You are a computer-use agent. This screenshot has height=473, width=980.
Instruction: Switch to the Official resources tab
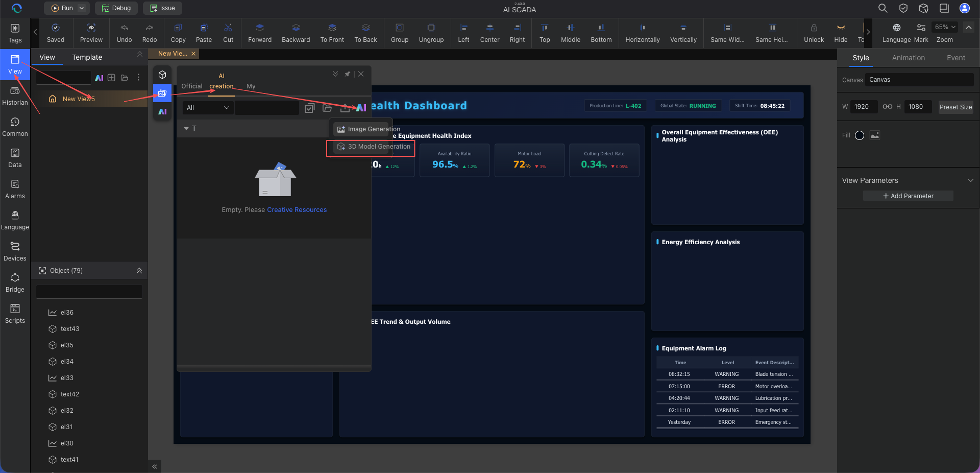tap(192, 86)
